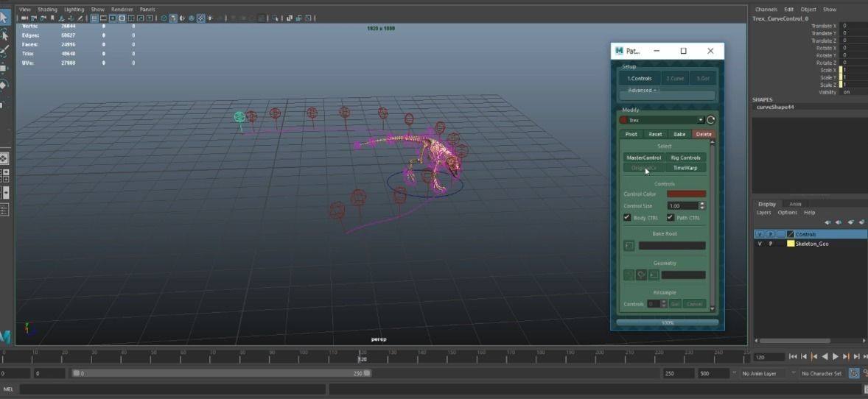Toggle playback P of Skeleton_Geo layer
Screen dimensions: 868x399
(x=771, y=244)
